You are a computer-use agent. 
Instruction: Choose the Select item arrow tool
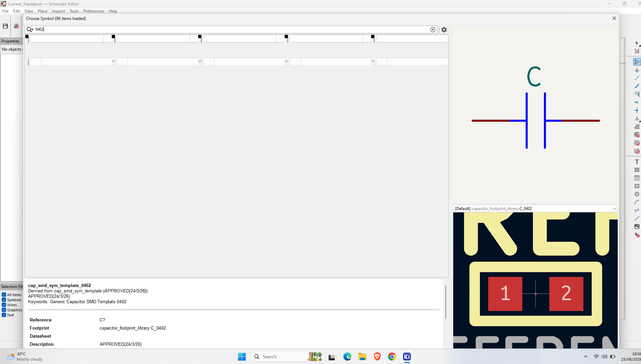pyautogui.click(x=637, y=43)
